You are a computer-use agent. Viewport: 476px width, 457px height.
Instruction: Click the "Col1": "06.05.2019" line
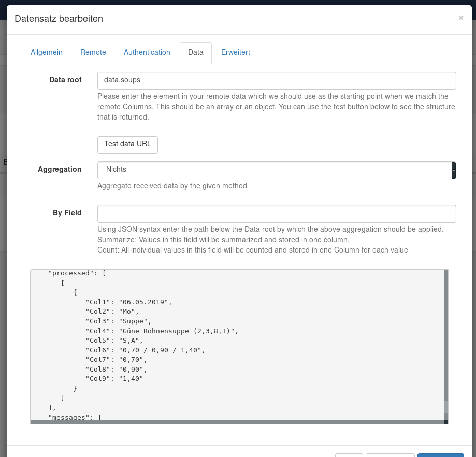[129, 302]
